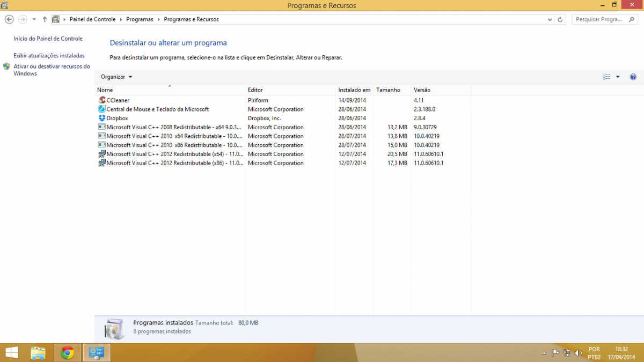This screenshot has width=644, height=362.
Task: Open Exibir atualizações instaladas link
Action: coord(49,56)
